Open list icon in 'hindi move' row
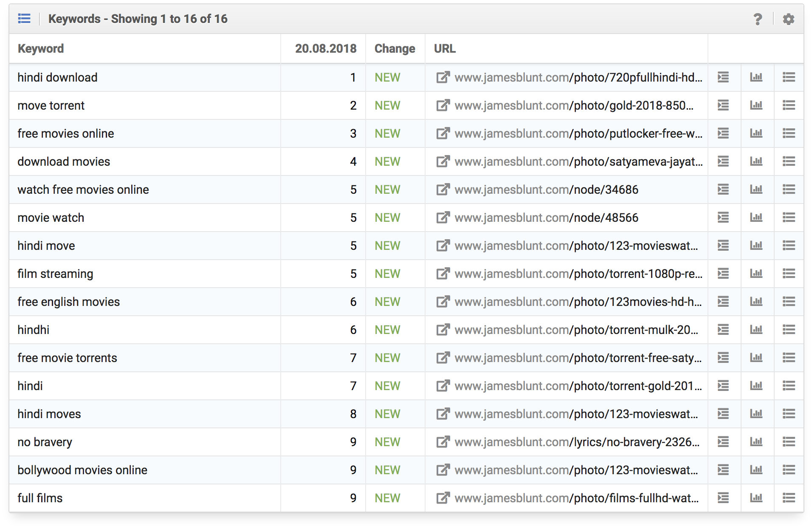This screenshot has height=532, width=812. click(x=789, y=246)
